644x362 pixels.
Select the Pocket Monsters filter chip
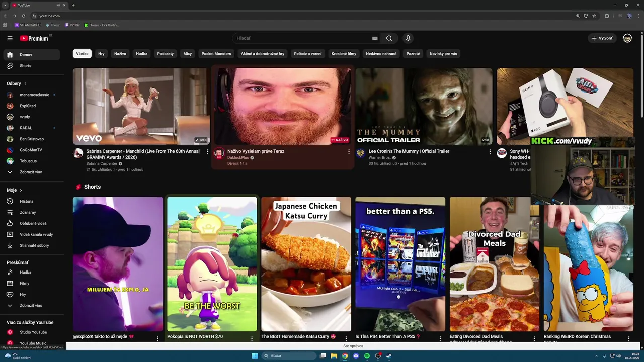click(x=216, y=54)
